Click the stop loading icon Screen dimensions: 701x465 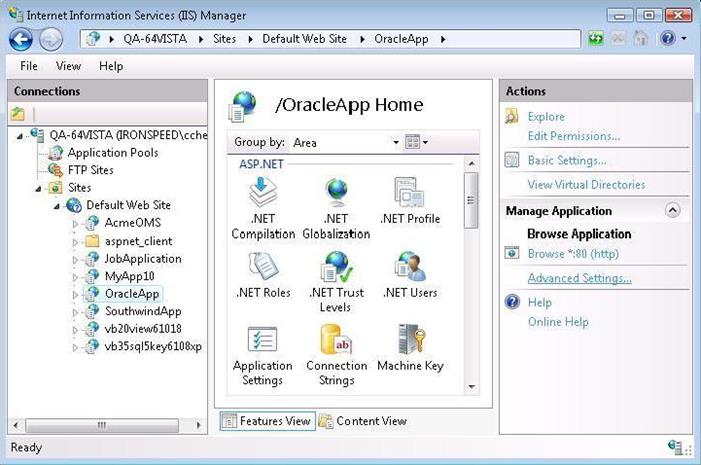[619, 38]
